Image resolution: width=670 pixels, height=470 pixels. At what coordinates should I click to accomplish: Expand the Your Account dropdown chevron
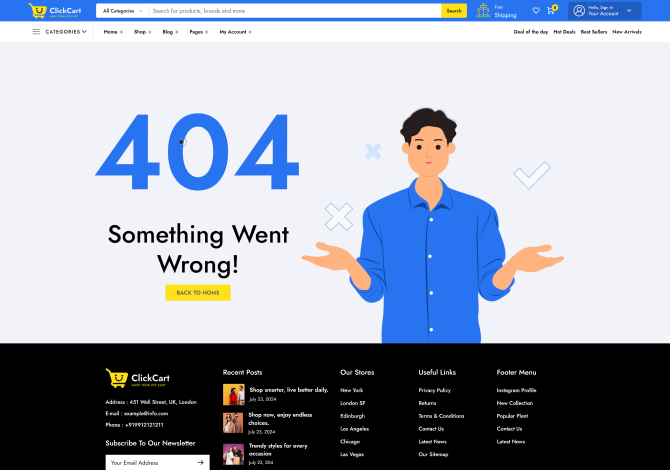point(629,11)
